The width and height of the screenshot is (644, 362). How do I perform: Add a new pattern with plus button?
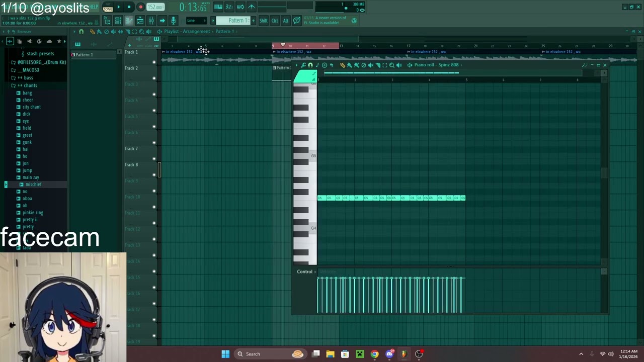[x=253, y=21]
